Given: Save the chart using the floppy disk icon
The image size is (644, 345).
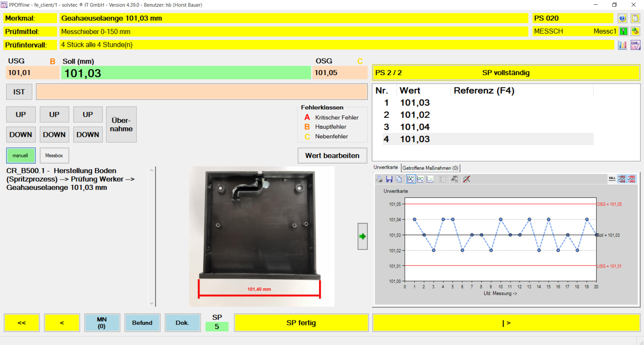Looking at the screenshot, I should pos(389,179).
